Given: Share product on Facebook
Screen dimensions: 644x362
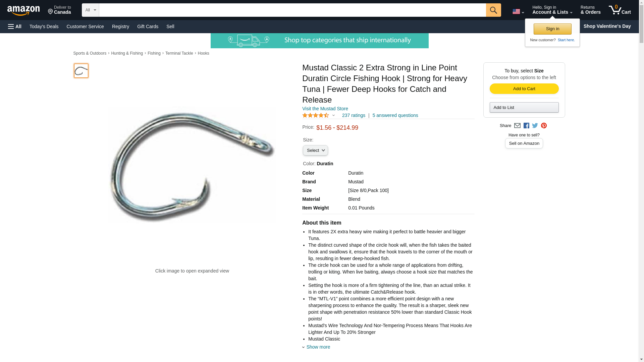Looking at the screenshot, I should click(526, 126).
